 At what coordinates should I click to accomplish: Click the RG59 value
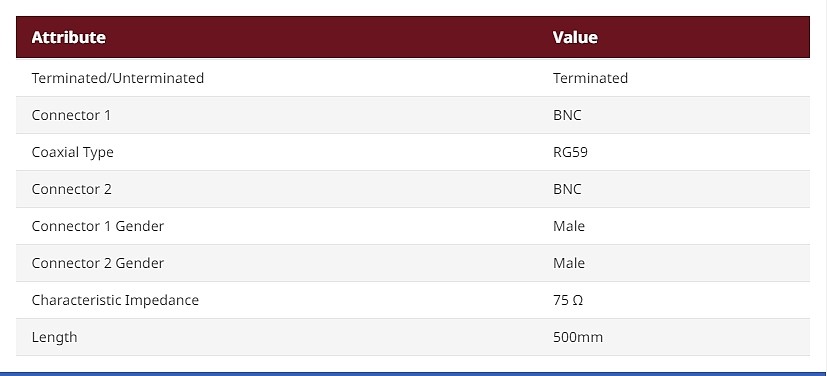(570, 152)
